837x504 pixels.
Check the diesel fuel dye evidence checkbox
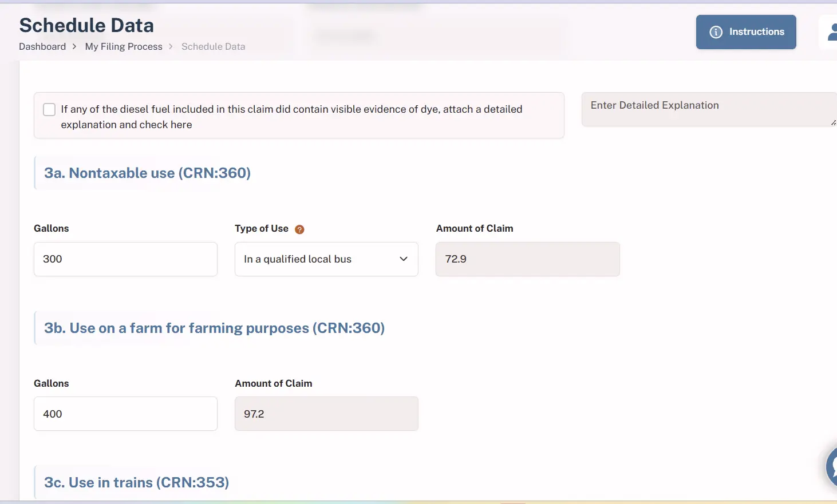(x=49, y=109)
